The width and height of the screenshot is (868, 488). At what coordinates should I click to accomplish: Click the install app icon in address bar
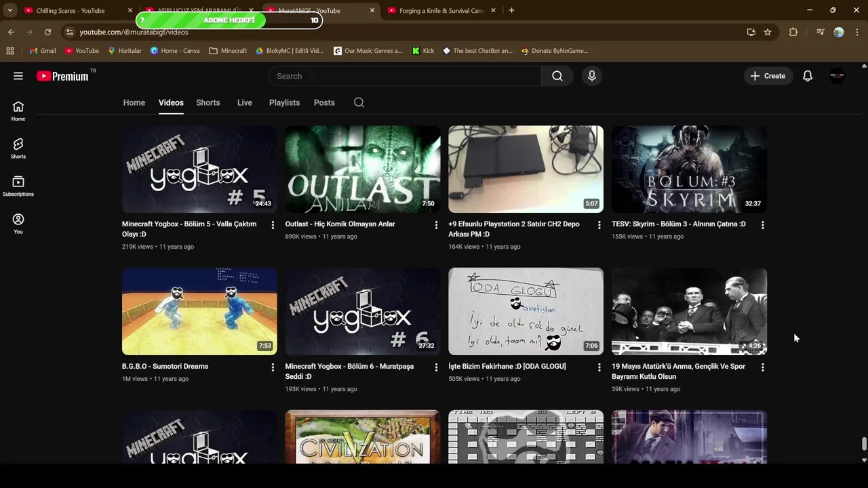(751, 32)
